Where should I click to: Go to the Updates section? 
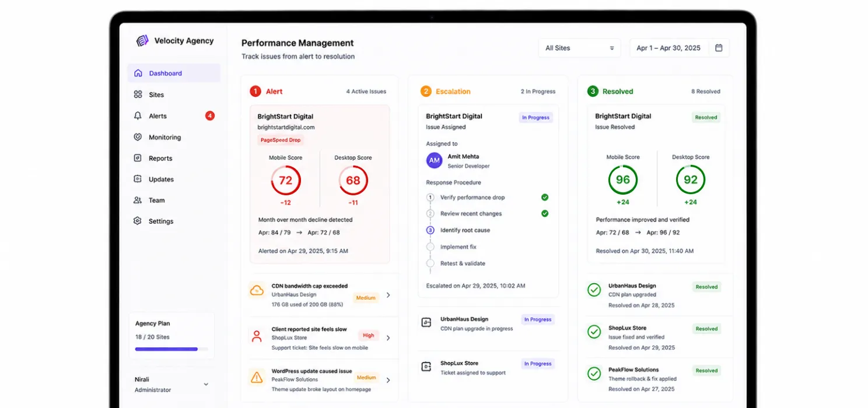coord(174,179)
